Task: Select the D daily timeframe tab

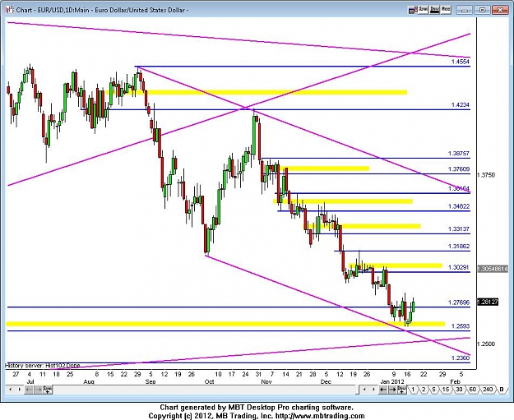Action: pos(502,390)
